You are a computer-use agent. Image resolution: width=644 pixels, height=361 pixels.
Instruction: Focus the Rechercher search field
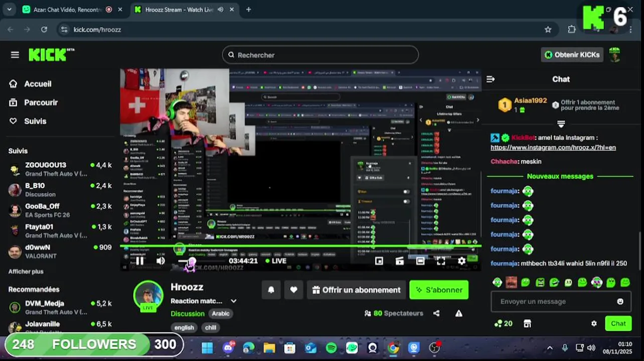click(x=320, y=55)
